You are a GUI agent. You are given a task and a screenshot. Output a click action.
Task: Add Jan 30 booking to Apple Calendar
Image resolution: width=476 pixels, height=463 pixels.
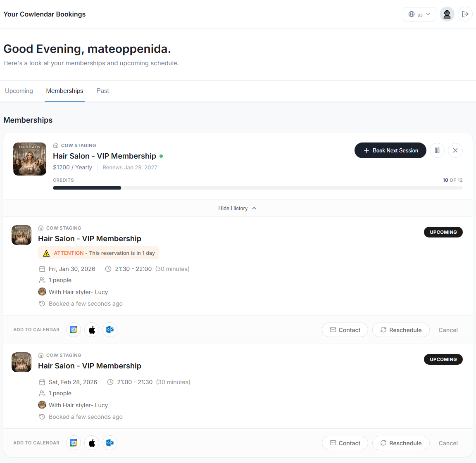pos(92,330)
